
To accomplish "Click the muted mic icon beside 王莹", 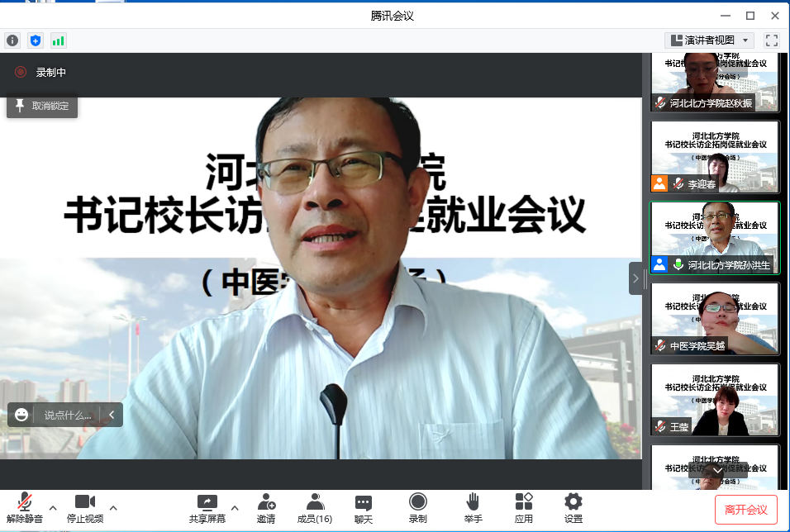I will pyautogui.click(x=660, y=426).
